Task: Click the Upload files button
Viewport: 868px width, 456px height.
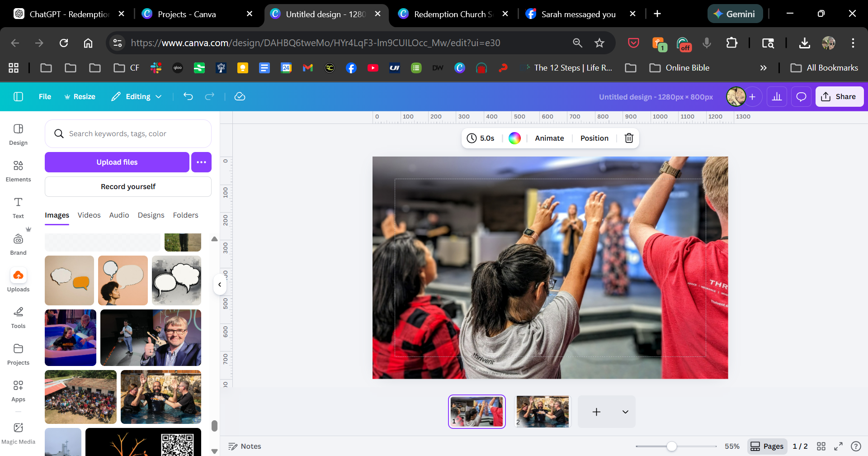Action: pyautogui.click(x=117, y=162)
